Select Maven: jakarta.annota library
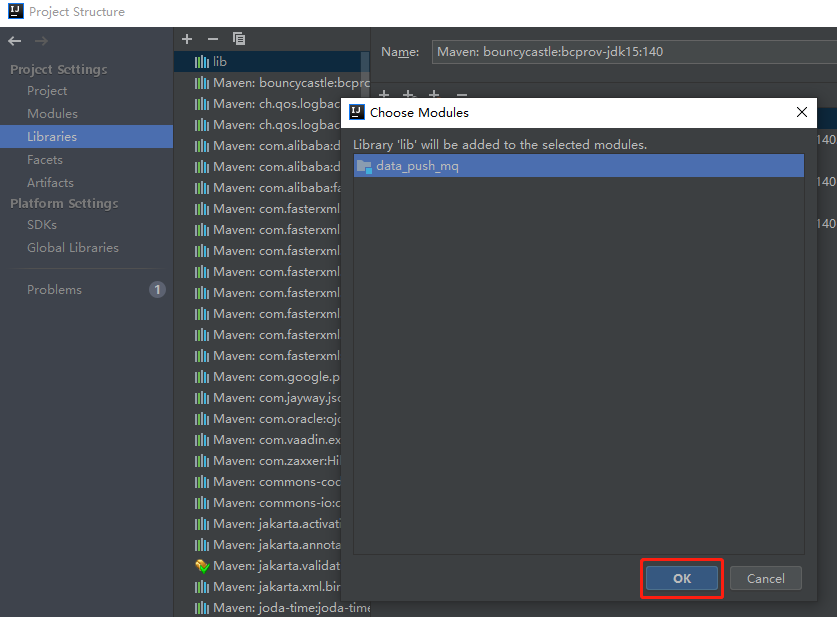The image size is (837, 617). click(258, 544)
